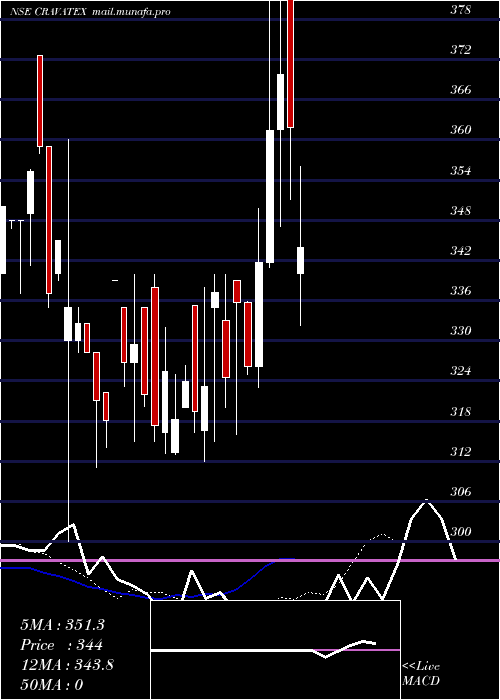Click the 336 price axis label
The height and width of the screenshot is (700, 500).
click(460, 291)
